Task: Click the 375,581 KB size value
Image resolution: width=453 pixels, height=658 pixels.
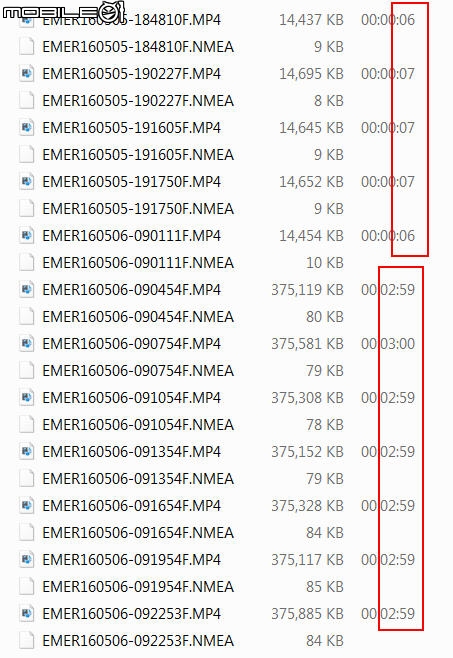Action: click(x=307, y=344)
